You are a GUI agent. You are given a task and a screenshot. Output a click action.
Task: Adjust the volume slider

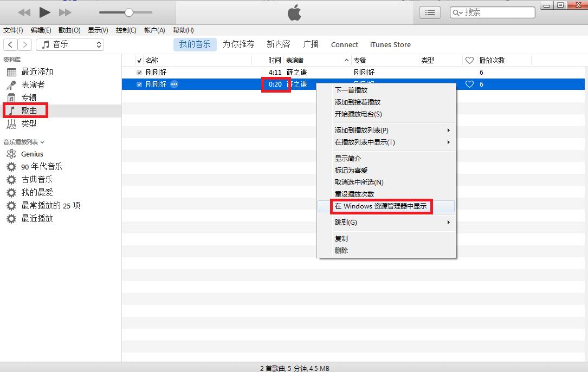click(x=126, y=12)
